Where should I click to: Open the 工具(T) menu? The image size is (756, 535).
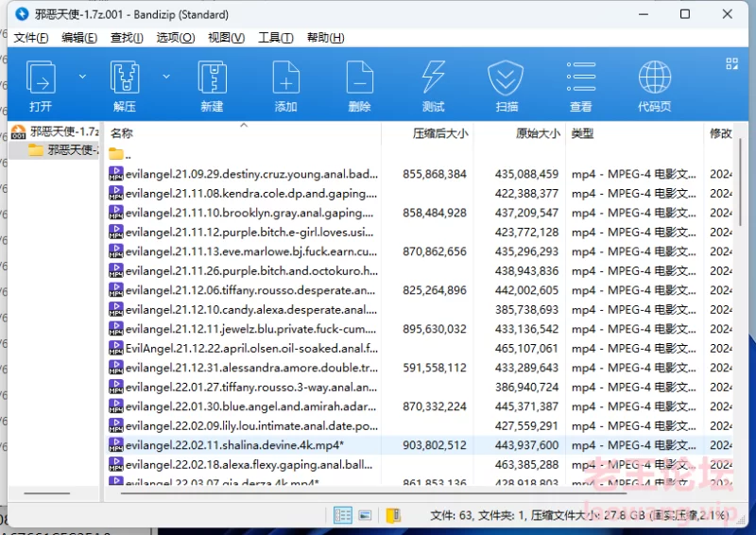(x=276, y=38)
